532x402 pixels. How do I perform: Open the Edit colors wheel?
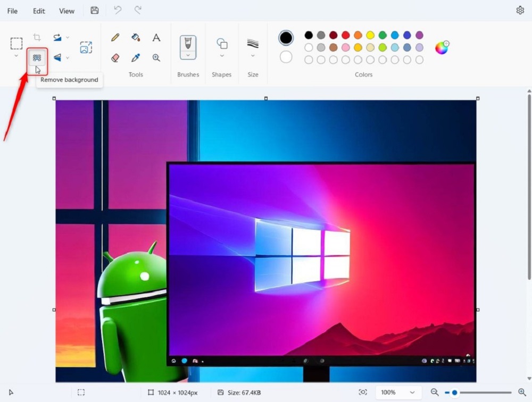pyautogui.click(x=442, y=47)
